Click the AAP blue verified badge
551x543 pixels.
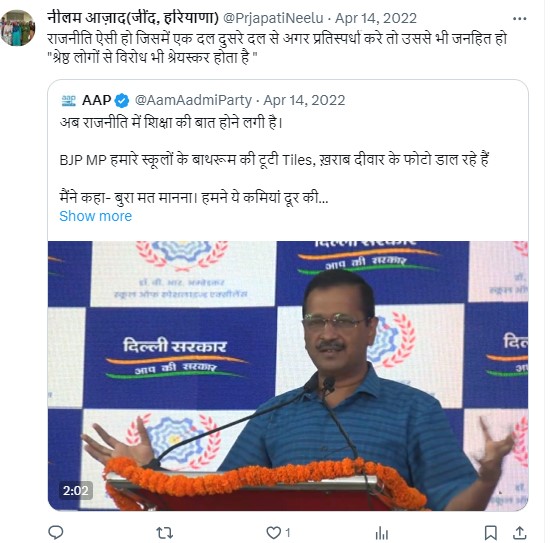point(122,101)
